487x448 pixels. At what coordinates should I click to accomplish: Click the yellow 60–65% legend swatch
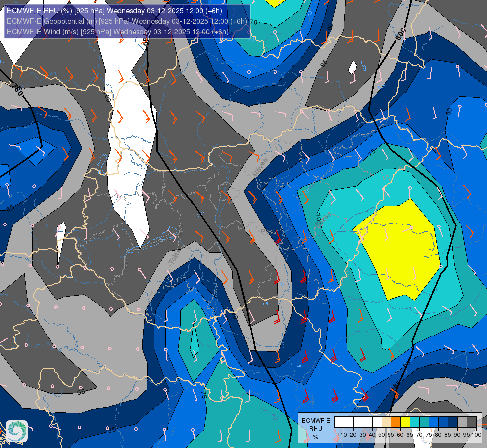coord(405,422)
